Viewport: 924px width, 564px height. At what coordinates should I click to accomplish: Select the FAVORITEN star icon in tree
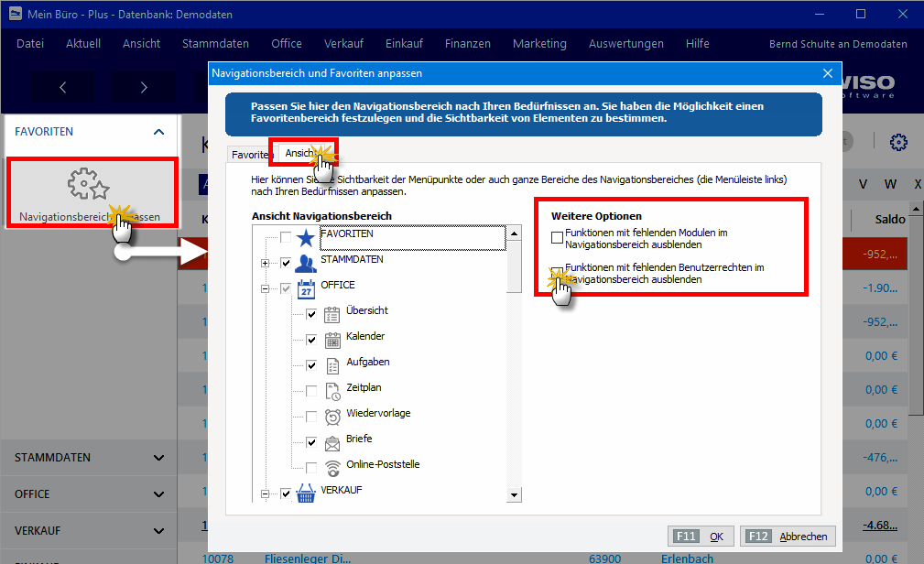(305, 238)
